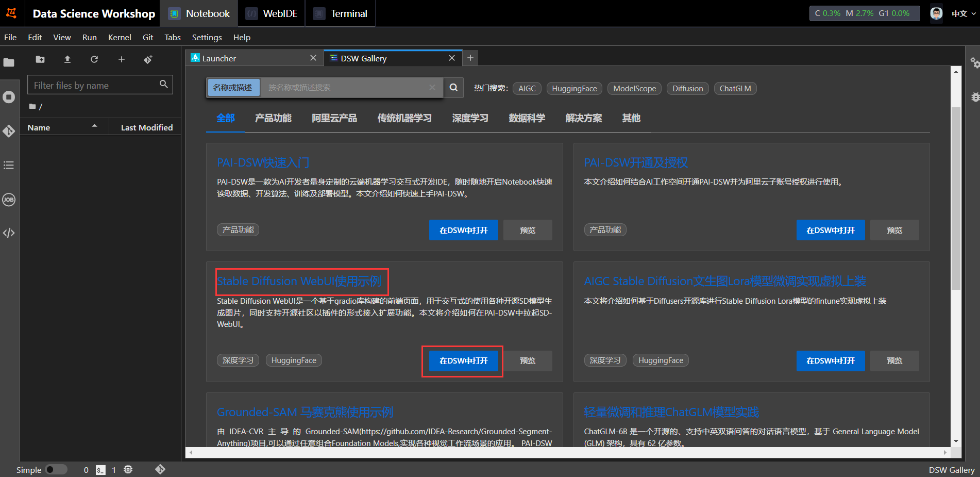Click the Alibaba Cloud logo icon
980x477 pixels.
tap(11, 13)
